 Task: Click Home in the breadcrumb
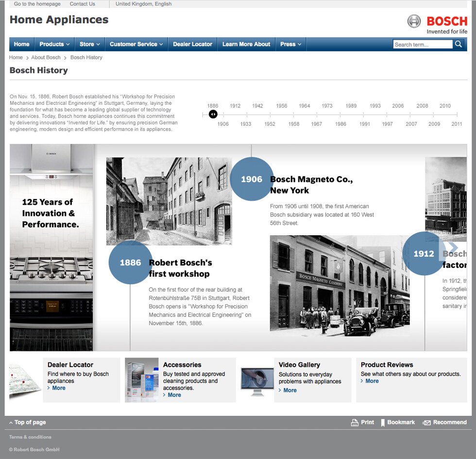(16, 57)
